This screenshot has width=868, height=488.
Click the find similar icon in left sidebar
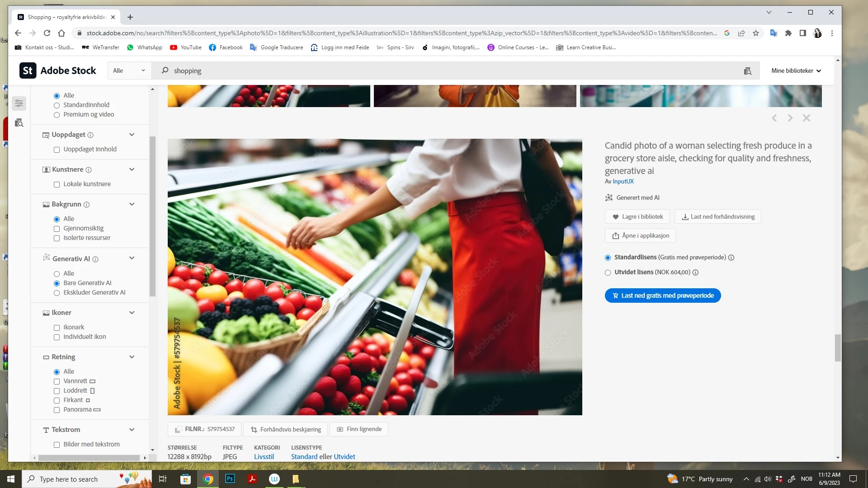pyautogui.click(x=19, y=123)
